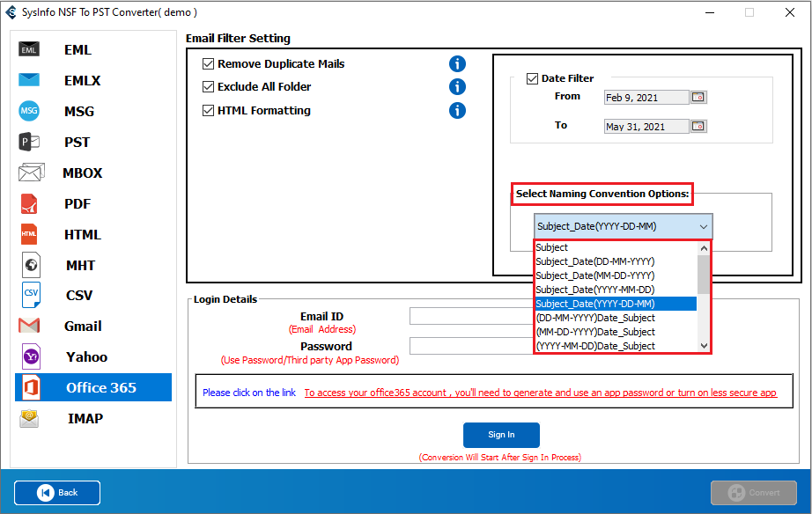Select the HTML format label
812x514 pixels.
(x=82, y=234)
